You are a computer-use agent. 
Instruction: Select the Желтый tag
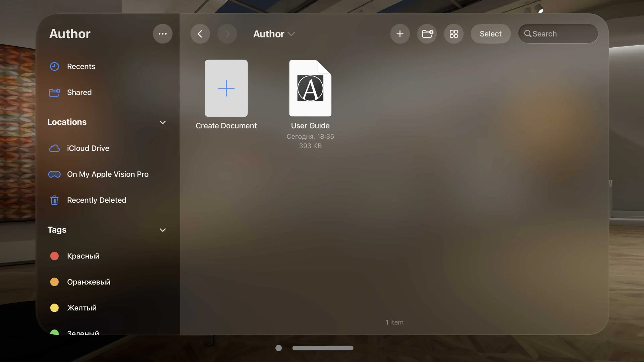[x=82, y=308]
